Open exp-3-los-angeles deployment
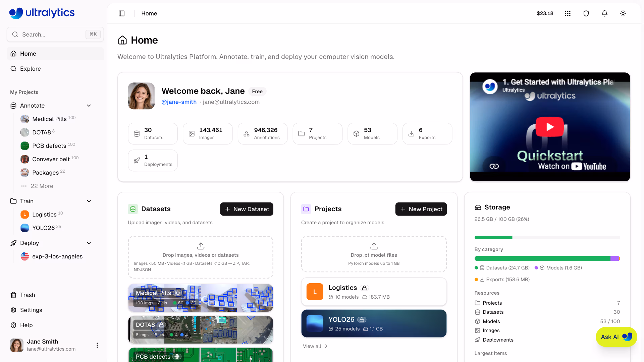The width and height of the screenshot is (644, 362). [x=57, y=256]
